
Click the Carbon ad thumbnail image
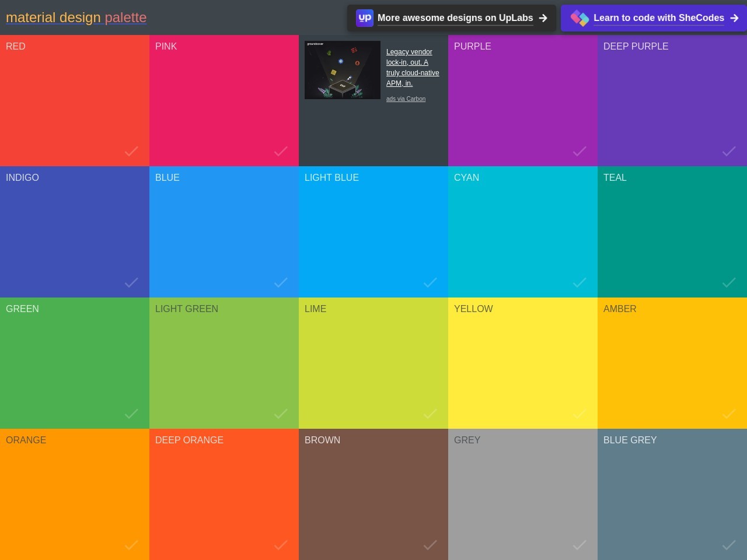[x=343, y=70]
